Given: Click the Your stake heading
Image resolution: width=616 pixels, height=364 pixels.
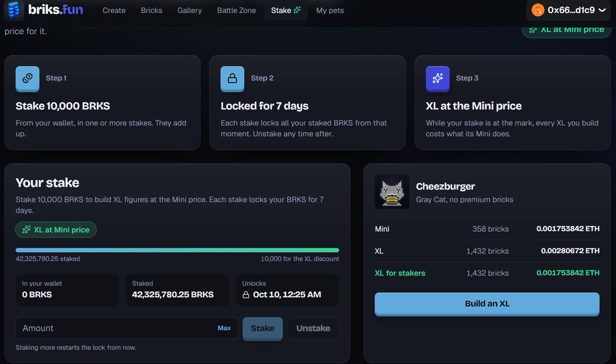Looking at the screenshot, I should point(47,183).
